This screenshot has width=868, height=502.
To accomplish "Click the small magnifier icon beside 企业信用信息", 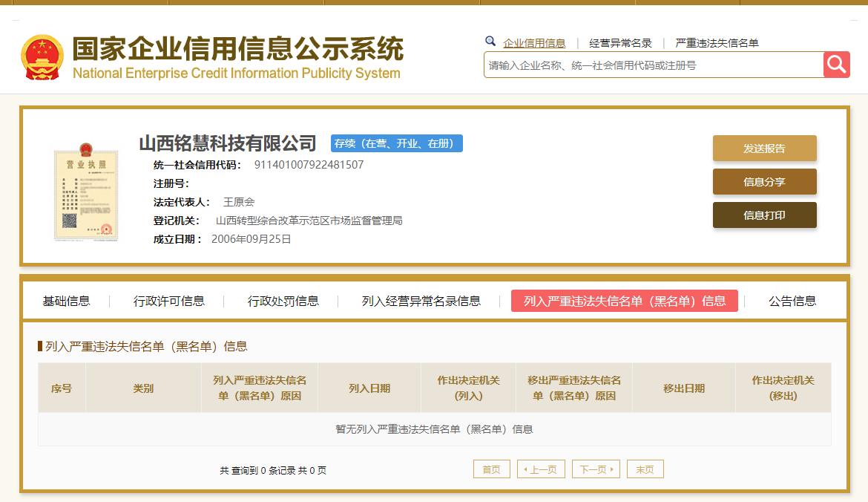I will coord(490,42).
